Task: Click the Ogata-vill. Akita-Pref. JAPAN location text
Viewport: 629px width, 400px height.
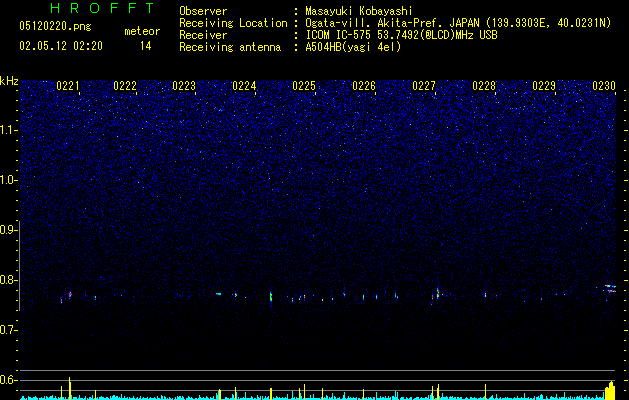Action: (x=392, y=23)
